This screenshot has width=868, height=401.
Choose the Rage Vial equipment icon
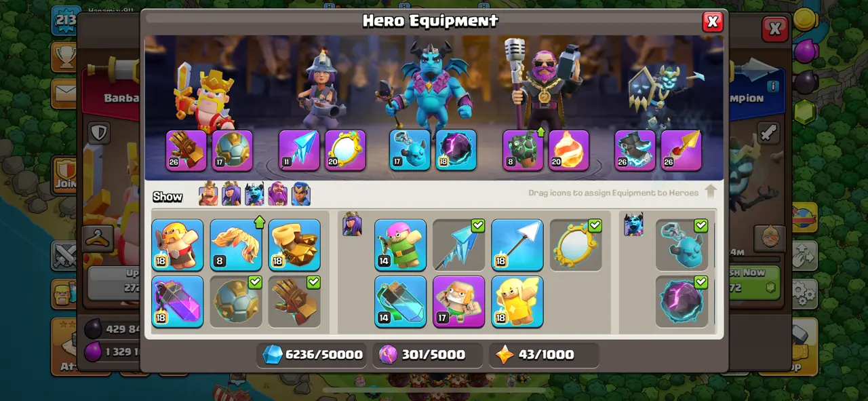coord(178,301)
